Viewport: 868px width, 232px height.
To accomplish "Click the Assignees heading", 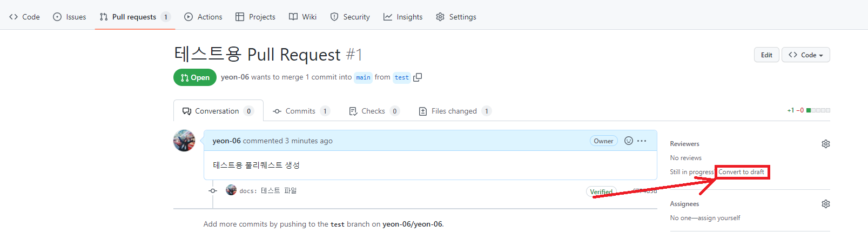I will 684,204.
